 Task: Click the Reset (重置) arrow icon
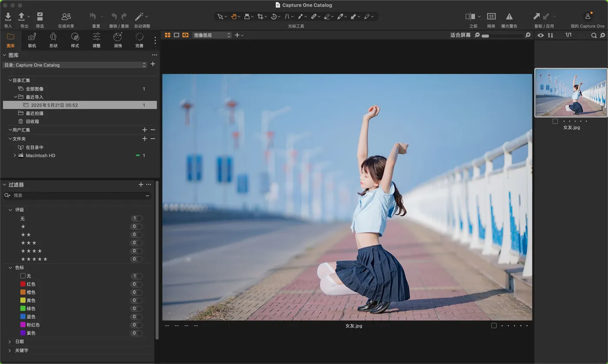coord(93,17)
